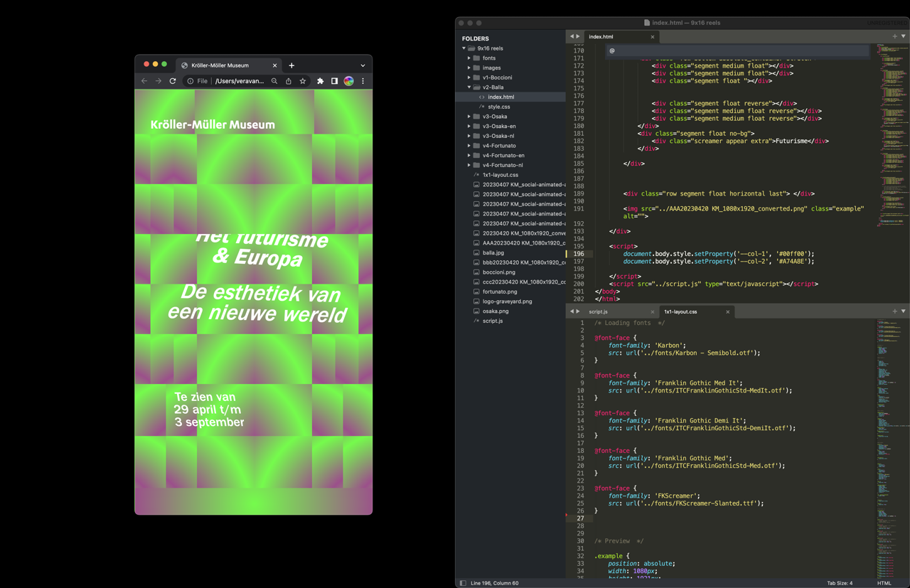910x588 pixels.
Task: Open Chrome three-dot menu
Action: coord(363,81)
